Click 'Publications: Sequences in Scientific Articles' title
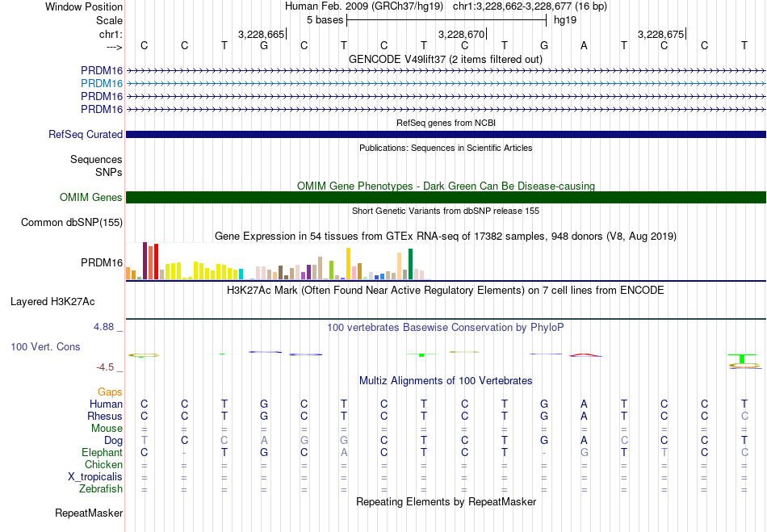Image resolution: width=767 pixels, height=532 pixels. [x=446, y=149]
